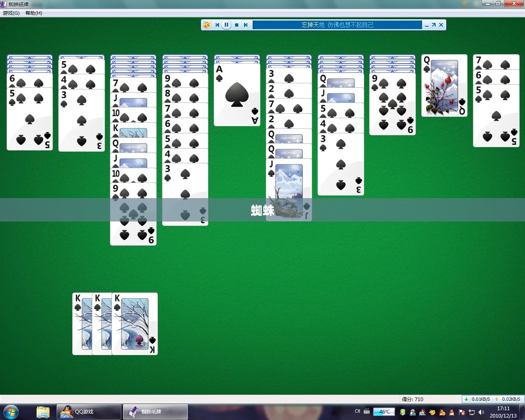
Task: Pause the music player
Action: (x=226, y=25)
